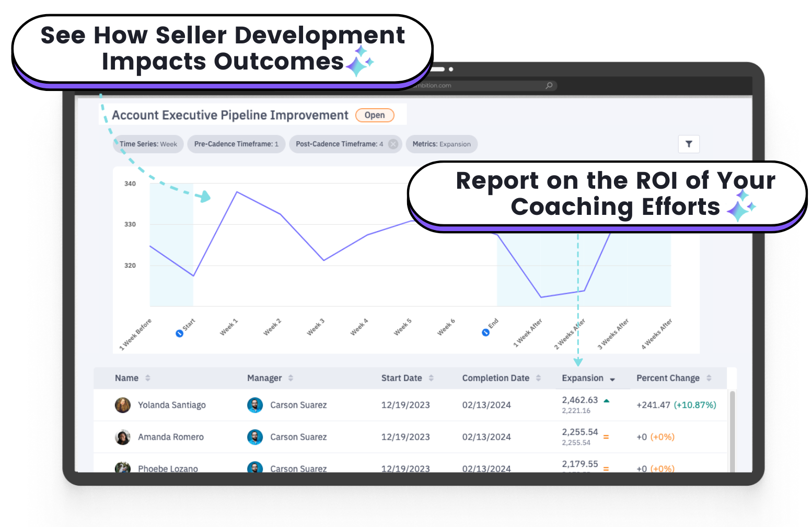Select the Metrics: Expansion filter chip
This screenshot has height=527, width=812.
coord(442,144)
